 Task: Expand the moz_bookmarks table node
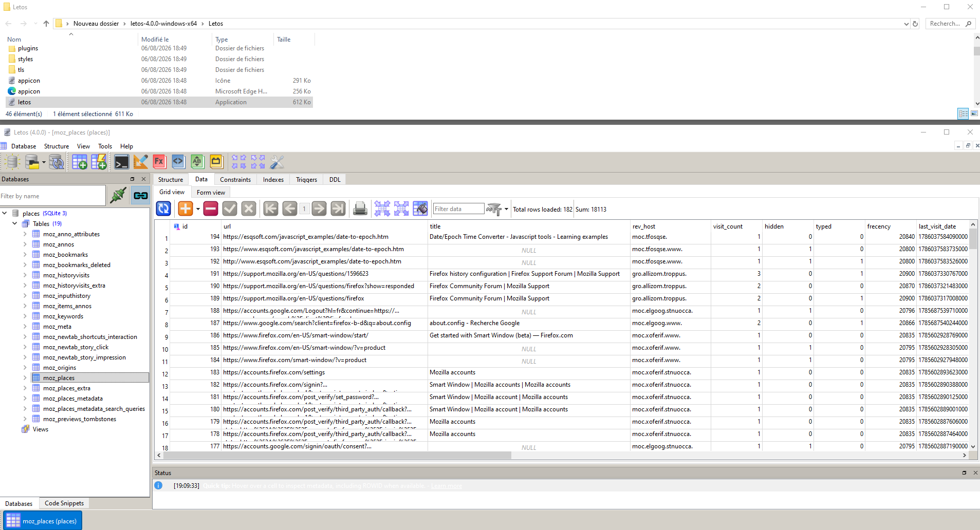click(x=25, y=254)
